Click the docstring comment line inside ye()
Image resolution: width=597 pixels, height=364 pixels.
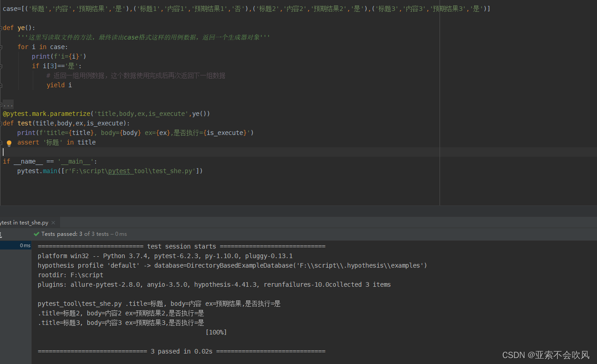[144, 37]
